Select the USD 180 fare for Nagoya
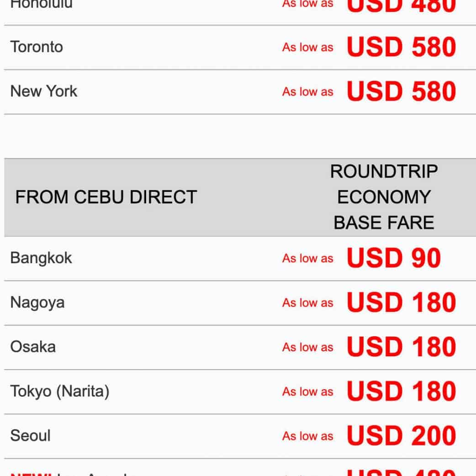Image resolution: width=476 pixels, height=476 pixels. pyautogui.click(x=401, y=302)
